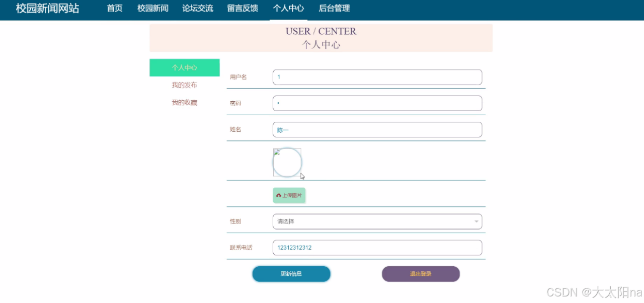644x303 pixels.
Task: Select 个人中心 in the sidebar
Action: (184, 67)
